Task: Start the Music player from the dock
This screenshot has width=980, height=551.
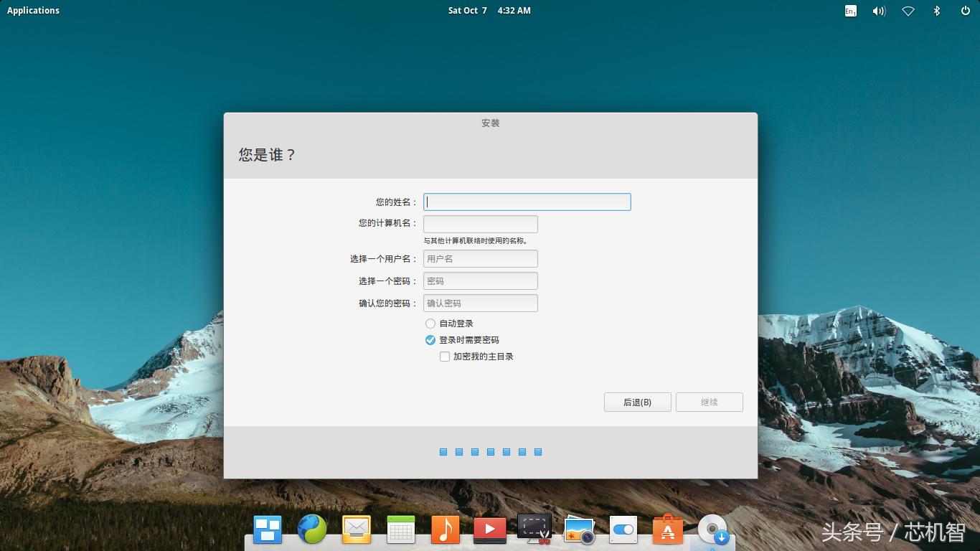Action: tap(445, 529)
